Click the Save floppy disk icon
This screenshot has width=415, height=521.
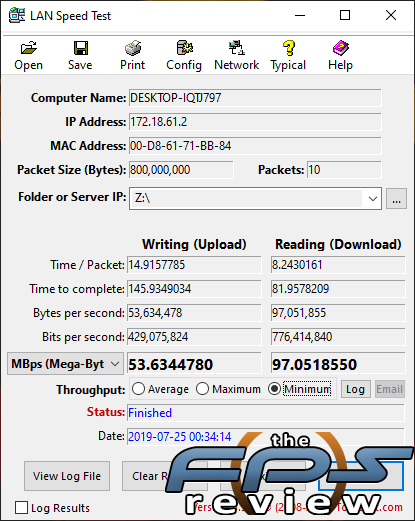click(x=80, y=48)
